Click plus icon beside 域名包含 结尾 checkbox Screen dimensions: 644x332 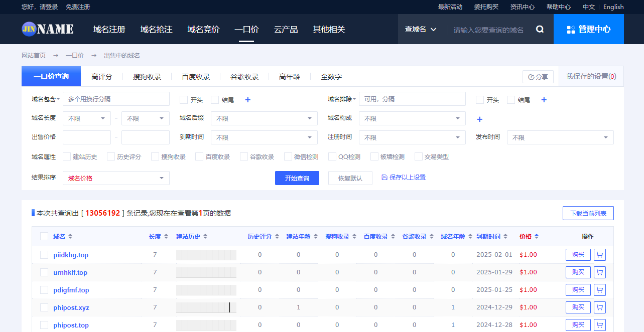[x=247, y=100]
